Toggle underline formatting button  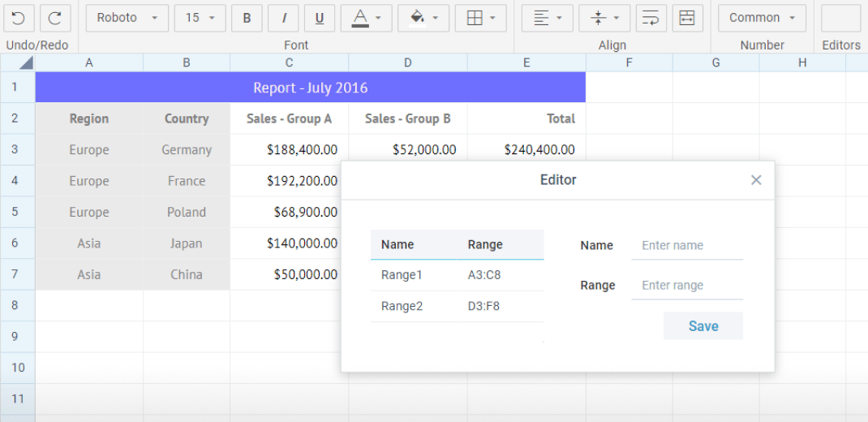click(320, 19)
